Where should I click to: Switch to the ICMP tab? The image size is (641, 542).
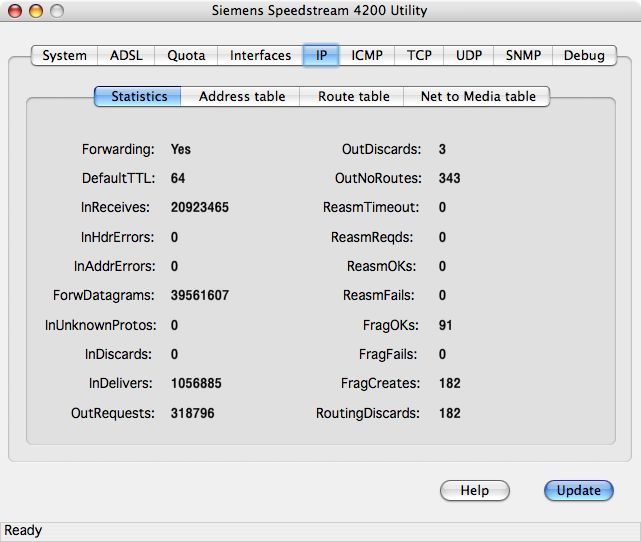[x=367, y=55]
